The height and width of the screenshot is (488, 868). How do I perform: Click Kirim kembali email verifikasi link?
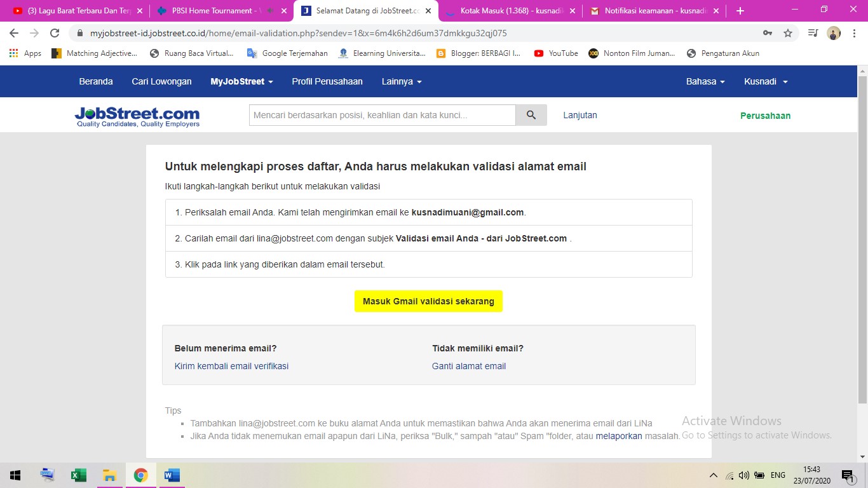tap(231, 366)
